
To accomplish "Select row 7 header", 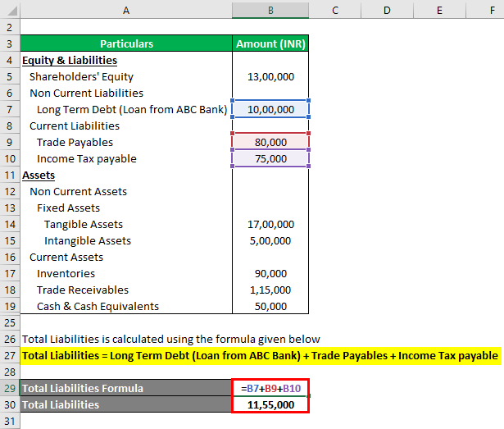I will [x=10, y=109].
